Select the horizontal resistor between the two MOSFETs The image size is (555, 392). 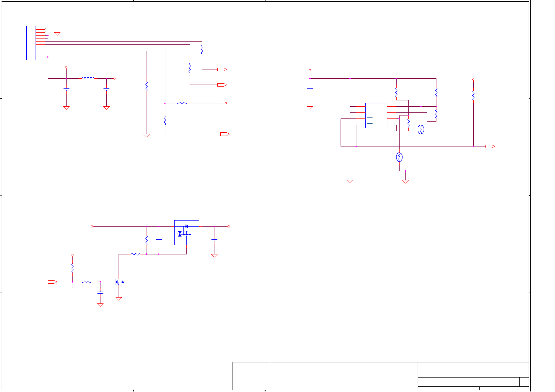136,254
